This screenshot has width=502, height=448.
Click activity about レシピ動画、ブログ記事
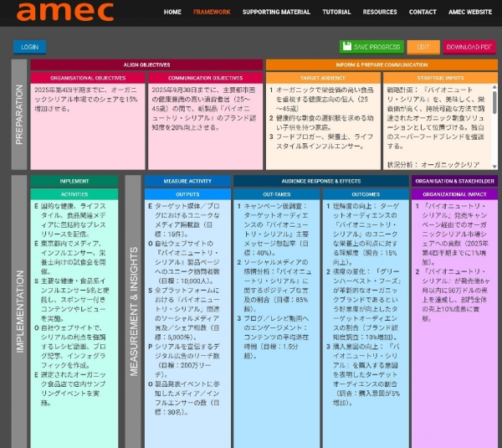[70, 347]
